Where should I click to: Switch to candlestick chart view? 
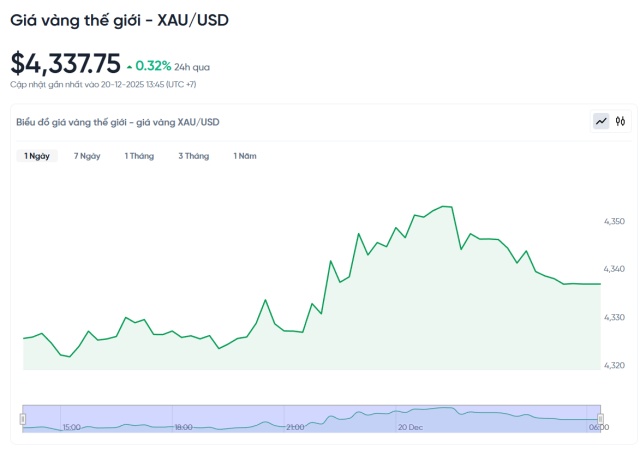tap(620, 121)
